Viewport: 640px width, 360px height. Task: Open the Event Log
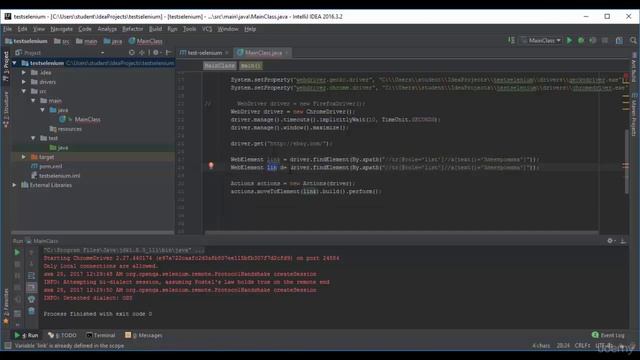[608, 335]
